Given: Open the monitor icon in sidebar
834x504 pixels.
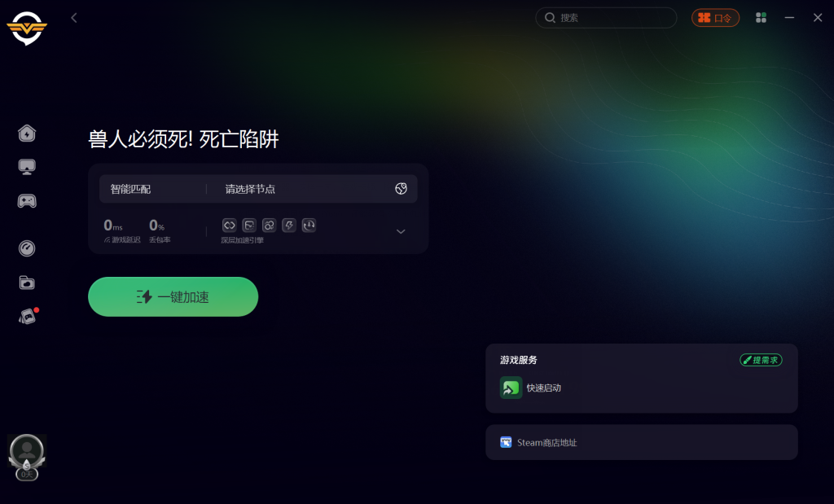Looking at the screenshot, I should [x=27, y=167].
